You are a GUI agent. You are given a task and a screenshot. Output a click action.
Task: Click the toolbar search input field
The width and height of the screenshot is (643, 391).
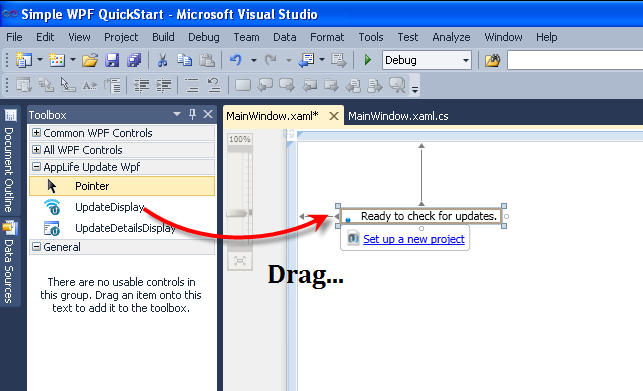(x=575, y=60)
